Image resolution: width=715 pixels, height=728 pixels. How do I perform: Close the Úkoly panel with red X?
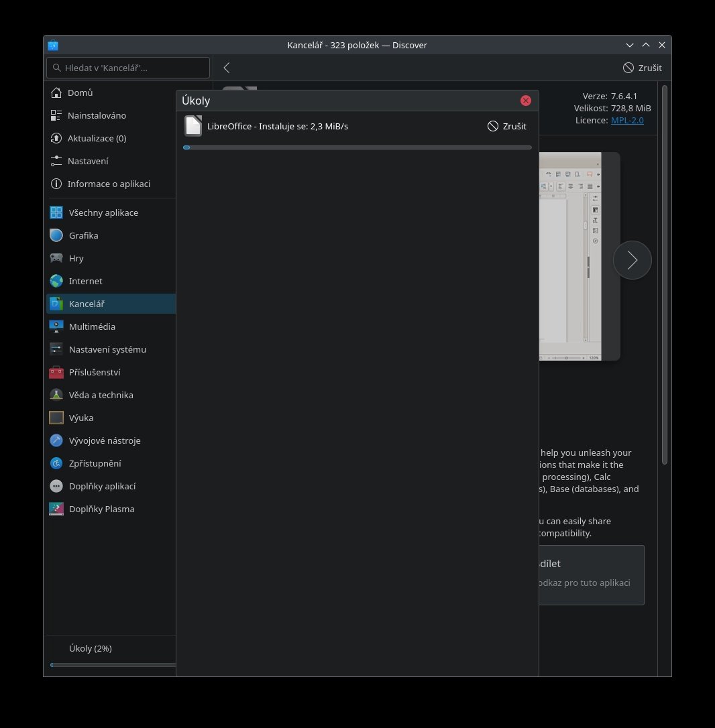click(525, 101)
